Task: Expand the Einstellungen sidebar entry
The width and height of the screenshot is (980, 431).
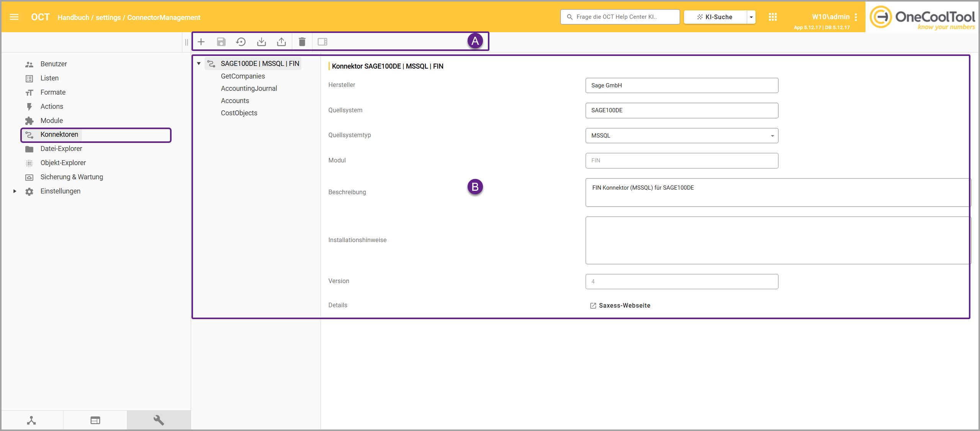Action: pyautogui.click(x=15, y=191)
